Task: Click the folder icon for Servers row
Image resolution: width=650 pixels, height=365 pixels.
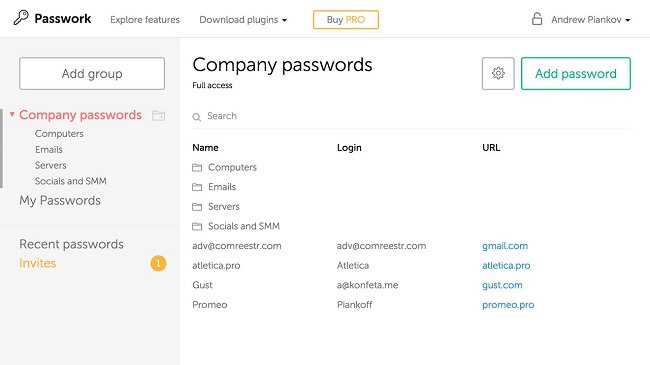Action: tap(197, 207)
